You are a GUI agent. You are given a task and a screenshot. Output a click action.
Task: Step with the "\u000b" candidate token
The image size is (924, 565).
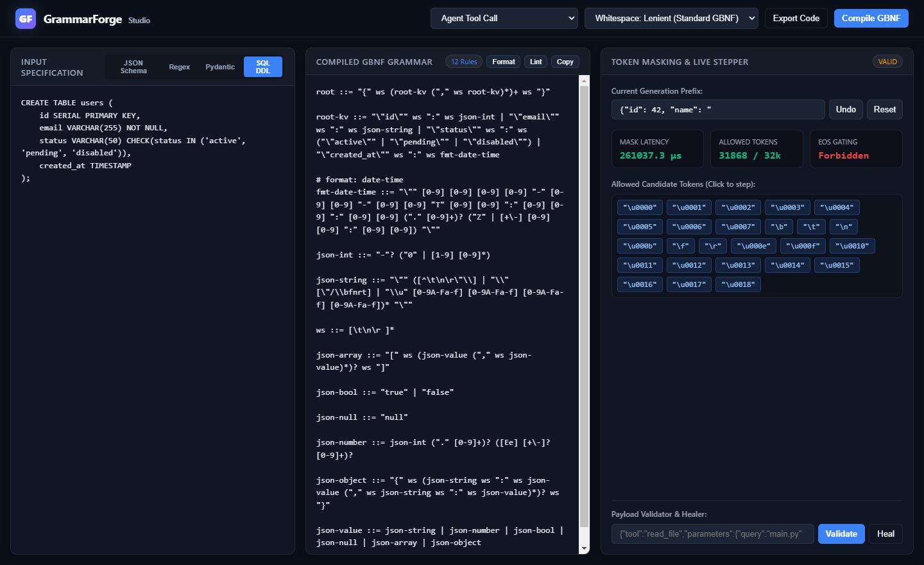coord(640,246)
